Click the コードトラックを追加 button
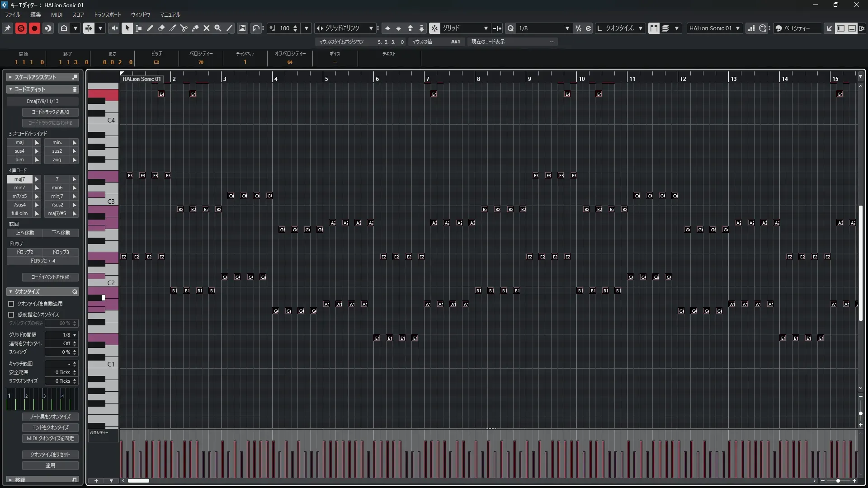Image resolution: width=868 pixels, height=488 pixels. click(50, 112)
